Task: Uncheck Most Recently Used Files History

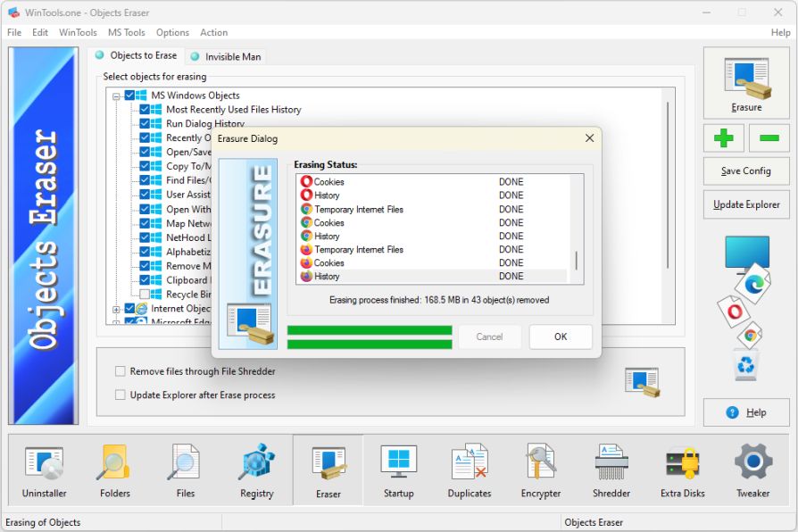Action: point(145,110)
